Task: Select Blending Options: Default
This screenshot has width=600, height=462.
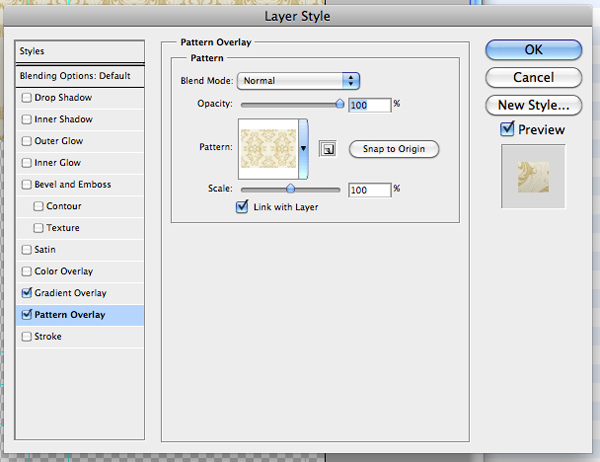Action: click(x=80, y=76)
